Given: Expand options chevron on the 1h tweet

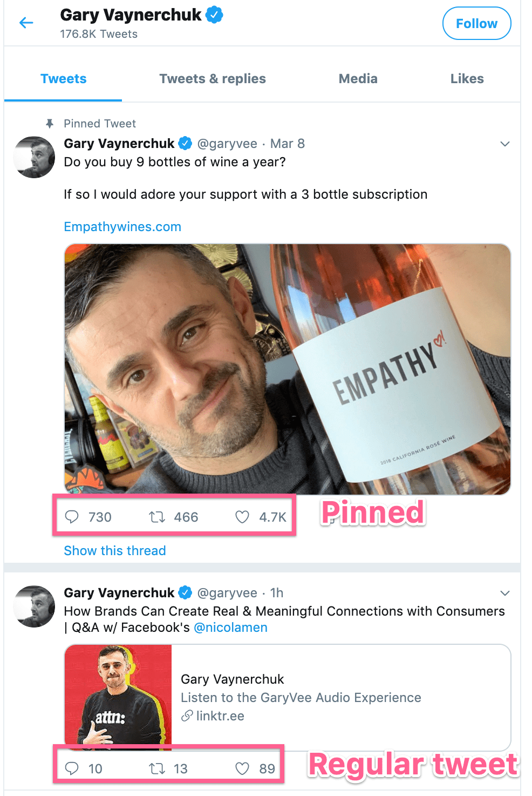Looking at the screenshot, I should [x=505, y=593].
